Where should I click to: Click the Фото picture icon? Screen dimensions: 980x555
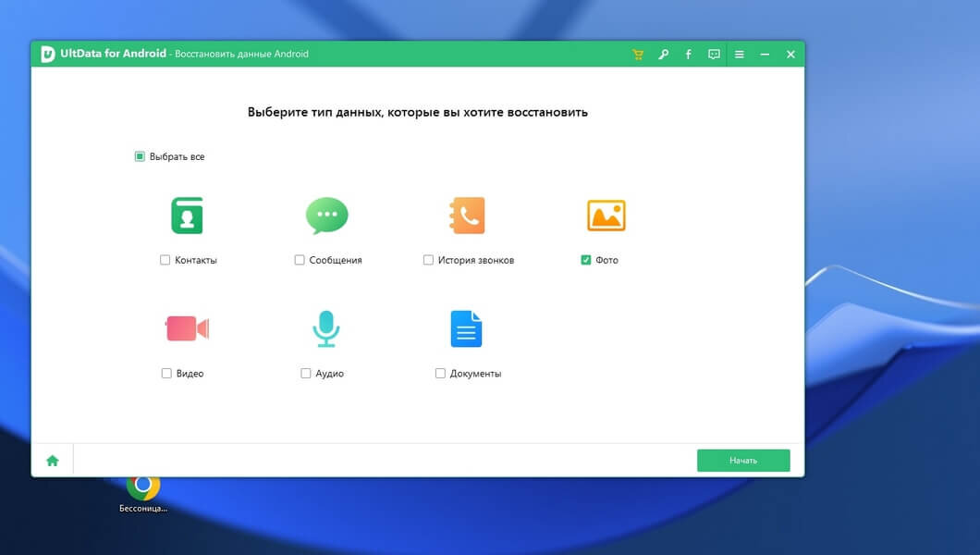pyautogui.click(x=606, y=216)
